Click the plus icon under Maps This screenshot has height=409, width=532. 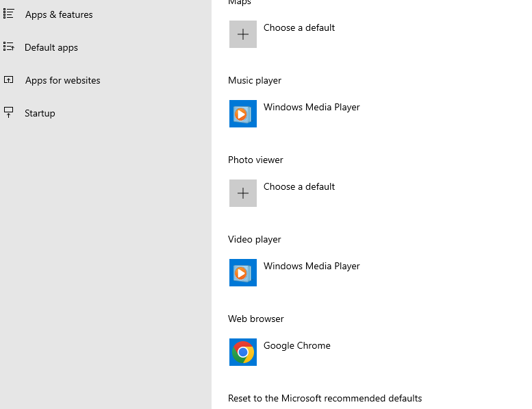pos(243,34)
